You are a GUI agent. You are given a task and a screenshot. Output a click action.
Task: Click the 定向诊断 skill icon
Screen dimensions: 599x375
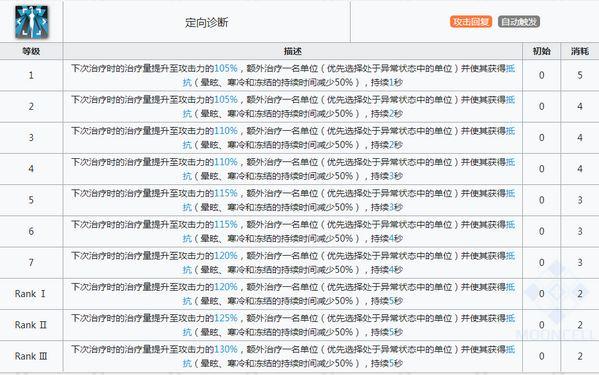[x=32, y=22]
